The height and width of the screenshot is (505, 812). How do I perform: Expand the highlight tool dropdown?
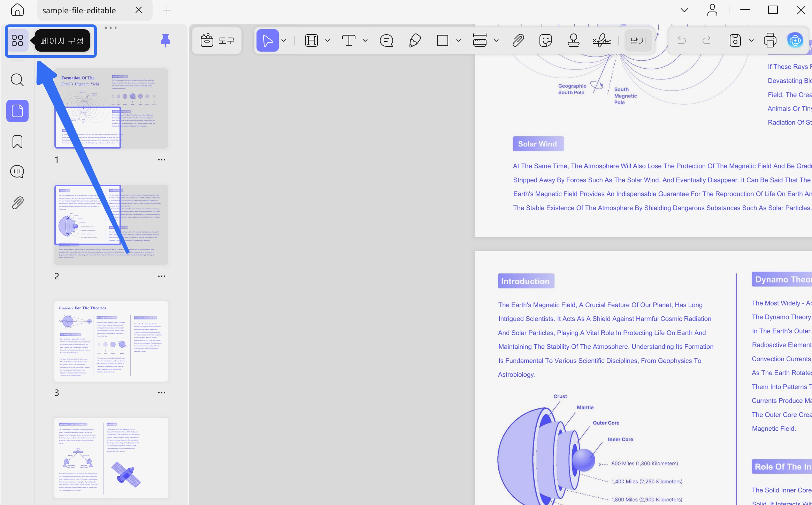click(x=328, y=40)
